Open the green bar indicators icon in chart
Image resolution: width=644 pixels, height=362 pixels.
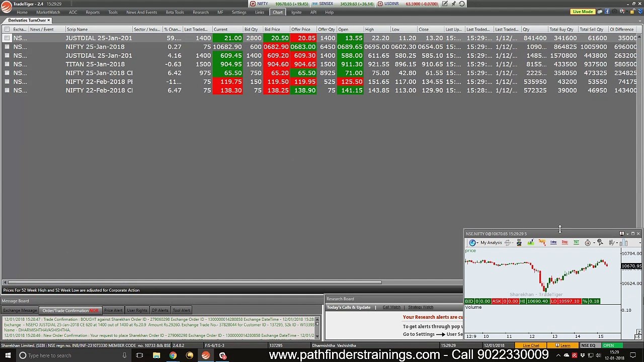point(531,243)
